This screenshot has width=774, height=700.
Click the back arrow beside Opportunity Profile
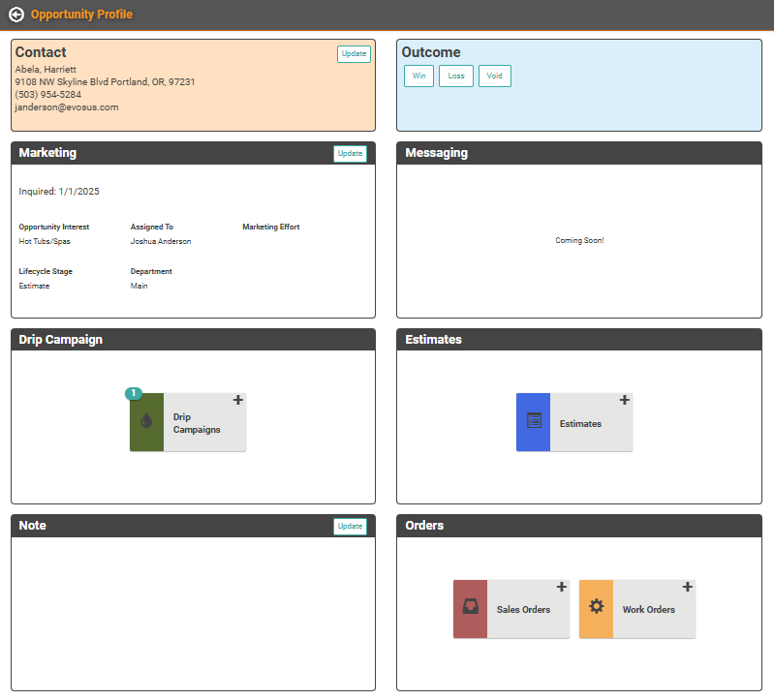15,15
